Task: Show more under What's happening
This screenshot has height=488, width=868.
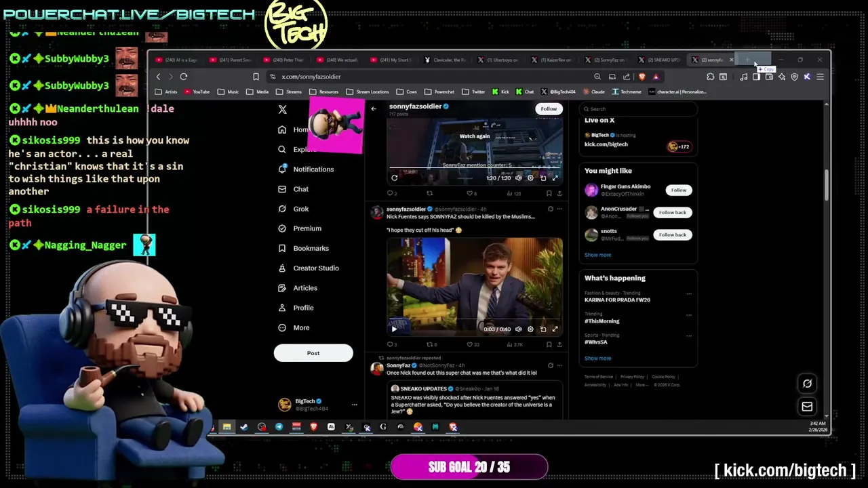Action: click(597, 358)
